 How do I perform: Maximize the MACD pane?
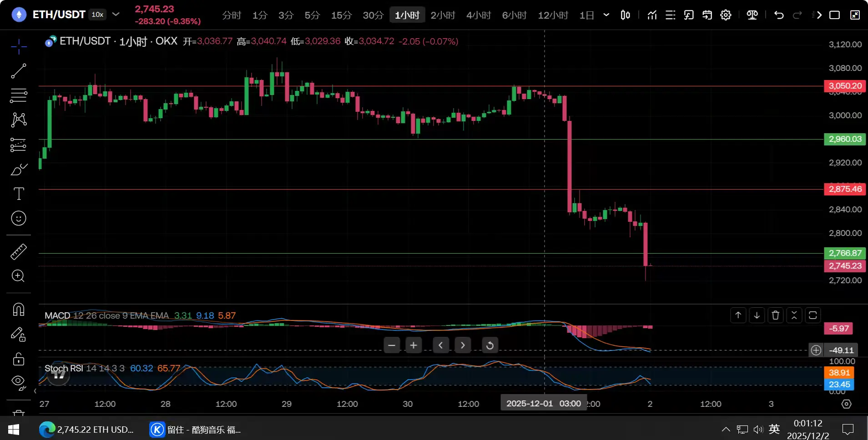pos(813,315)
